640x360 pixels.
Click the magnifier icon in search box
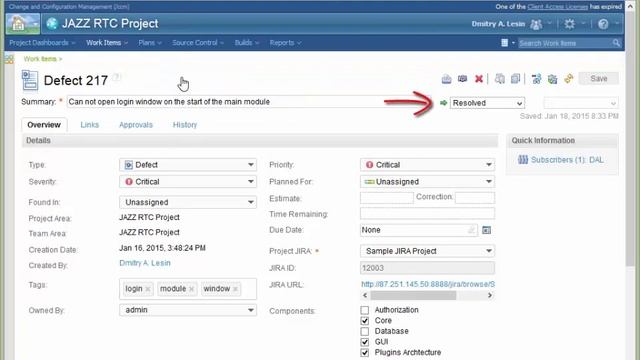(x=616, y=43)
